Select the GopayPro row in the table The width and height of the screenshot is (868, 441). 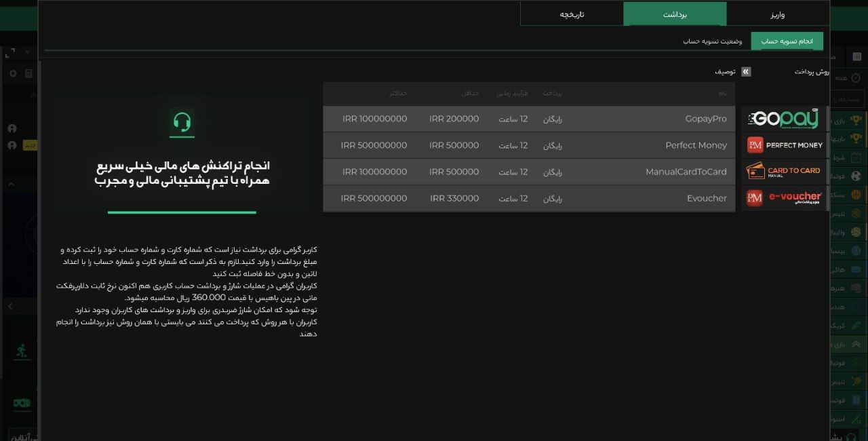529,118
